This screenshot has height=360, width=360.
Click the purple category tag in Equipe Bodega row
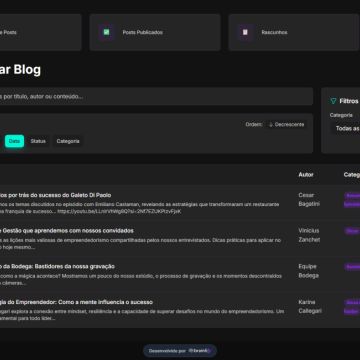[x=352, y=267]
